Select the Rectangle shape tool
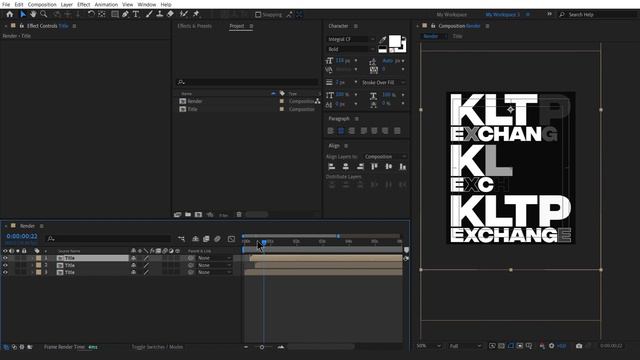640x360 pixels. point(115,14)
